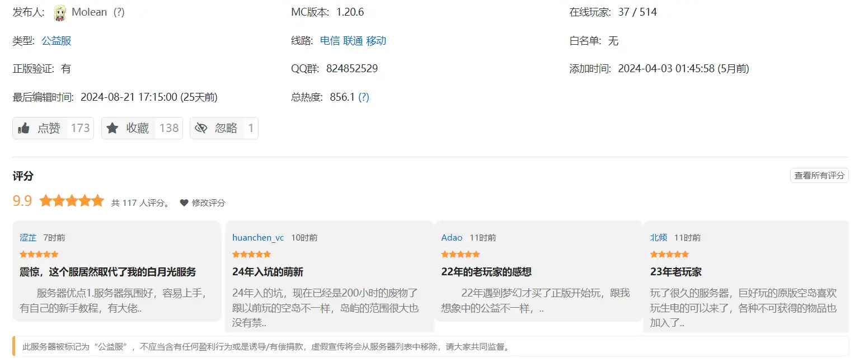Select the 电信 line link

point(330,40)
